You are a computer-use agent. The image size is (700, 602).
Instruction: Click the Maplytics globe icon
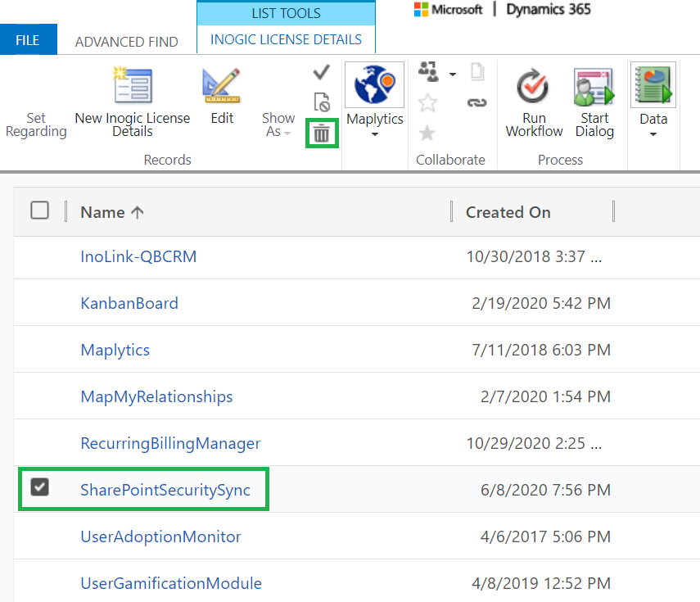click(x=374, y=85)
